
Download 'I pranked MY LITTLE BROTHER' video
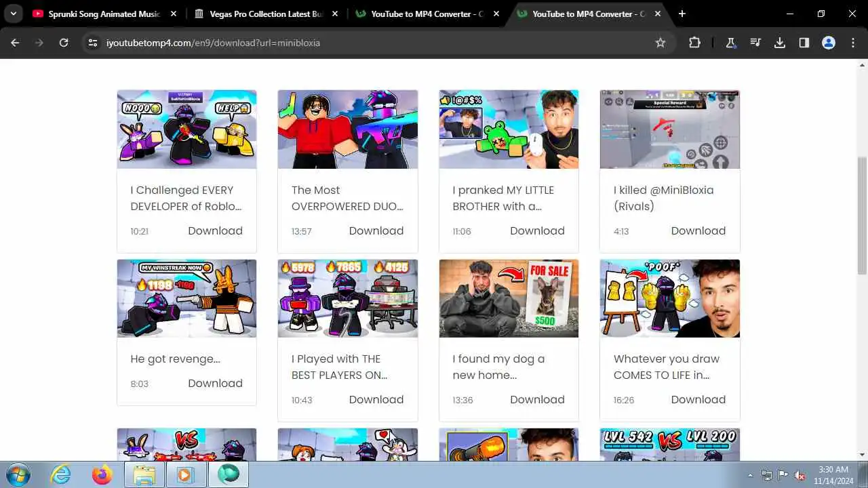coord(537,230)
